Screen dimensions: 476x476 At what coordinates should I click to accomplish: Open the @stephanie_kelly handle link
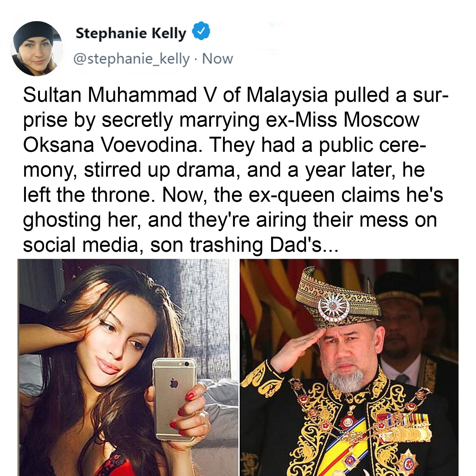pyautogui.click(x=132, y=59)
